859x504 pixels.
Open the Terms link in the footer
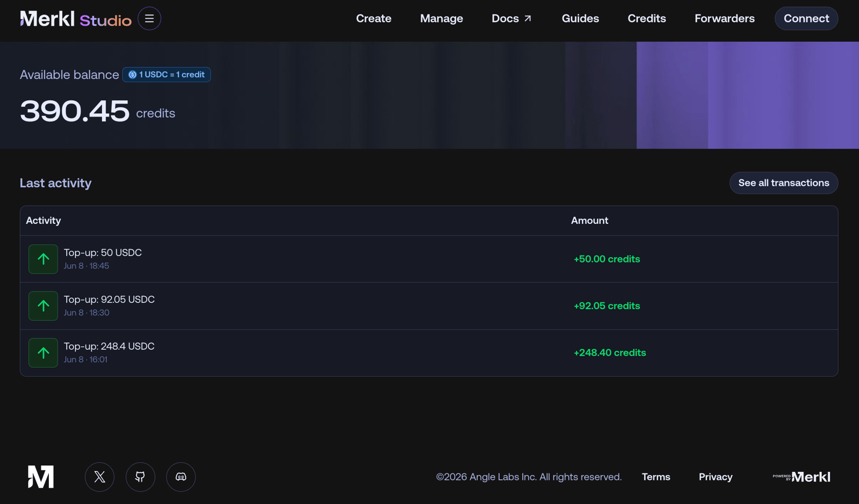(x=656, y=477)
